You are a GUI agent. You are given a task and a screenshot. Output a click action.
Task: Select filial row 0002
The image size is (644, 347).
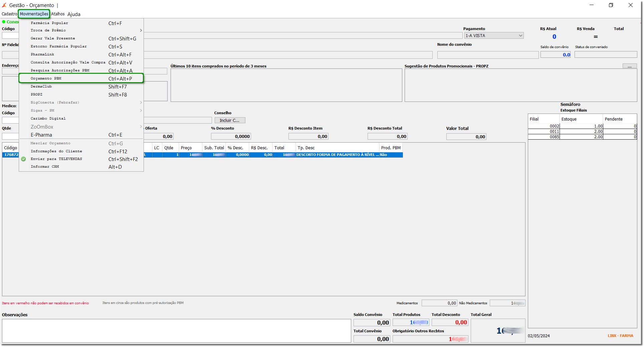582,126
